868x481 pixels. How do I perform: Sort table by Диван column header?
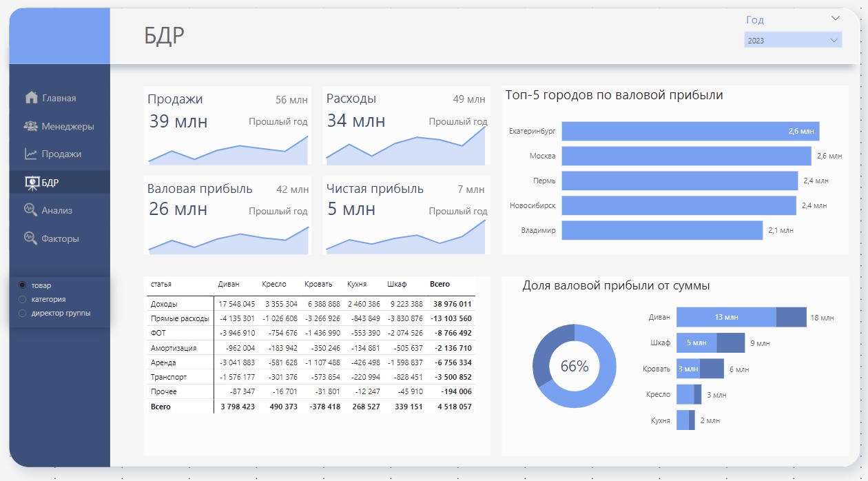click(x=229, y=284)
